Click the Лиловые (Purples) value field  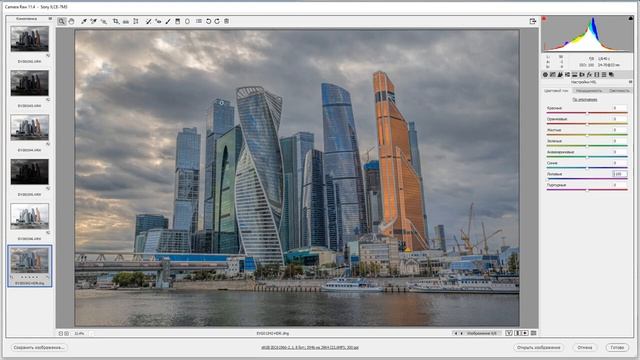(620, 174)
